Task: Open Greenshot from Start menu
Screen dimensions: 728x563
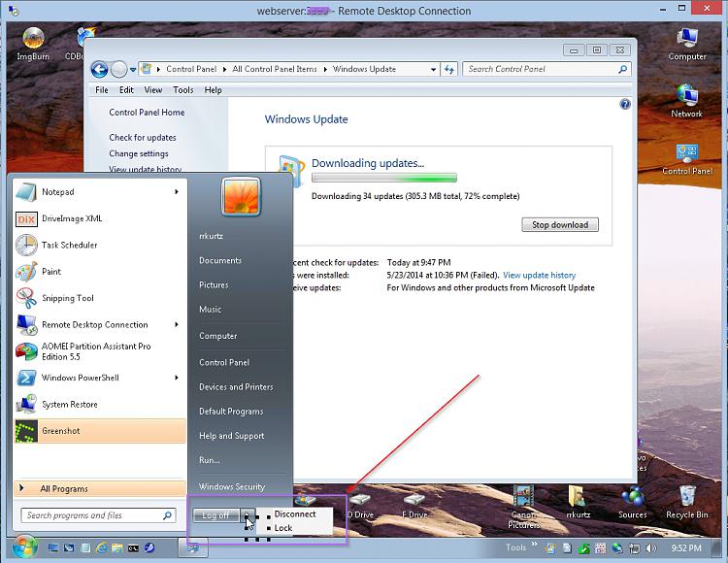Action: [100, 431]
